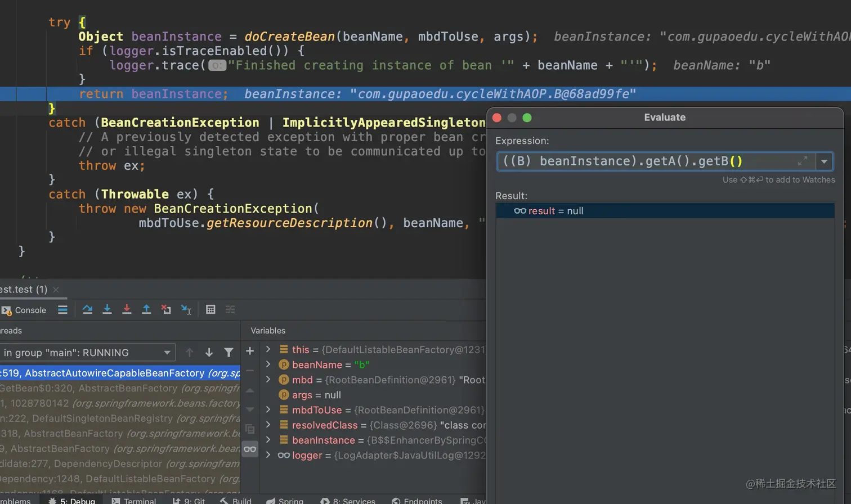Click Step Over debugger icon

pos(87,309)
